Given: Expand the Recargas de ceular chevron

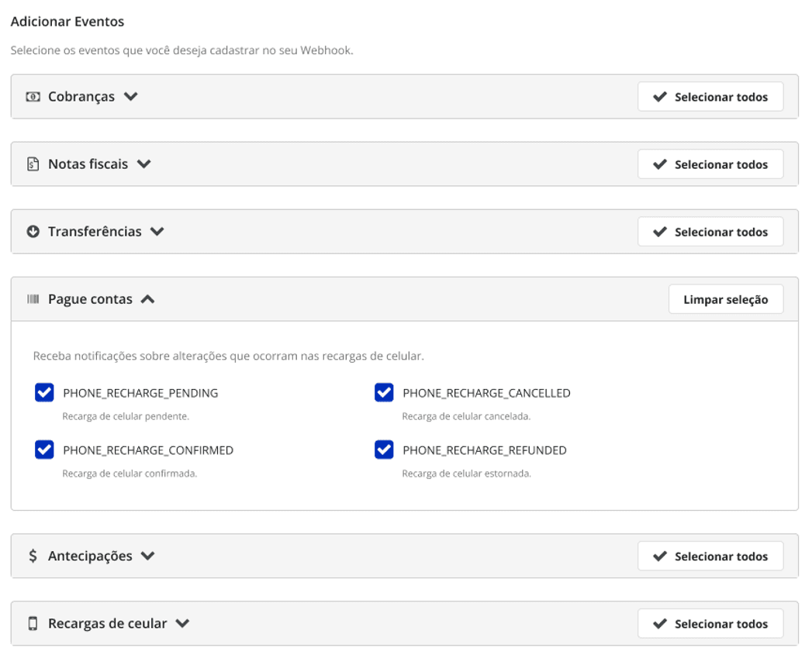Looking at the screenshot, I should [182, 623].
